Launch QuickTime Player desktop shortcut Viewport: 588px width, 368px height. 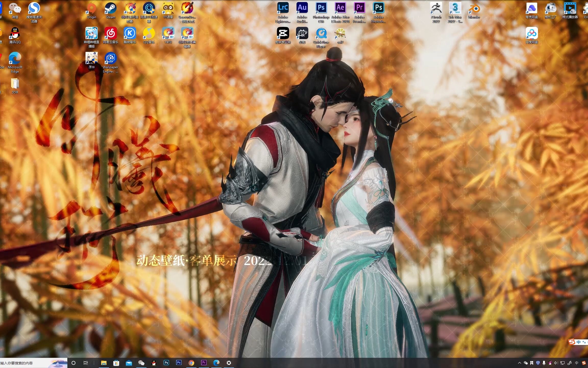pyautogui.click(x=321, y=37)
